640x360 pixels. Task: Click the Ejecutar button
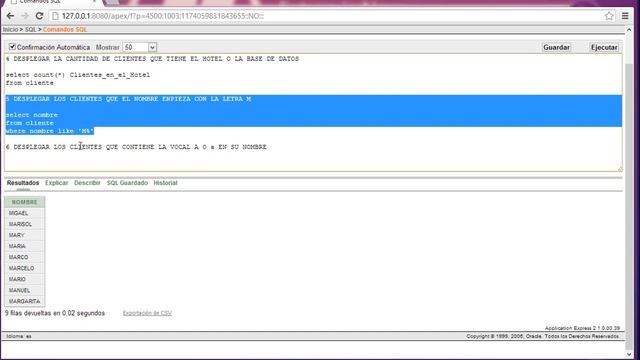[x=604, y=47]
